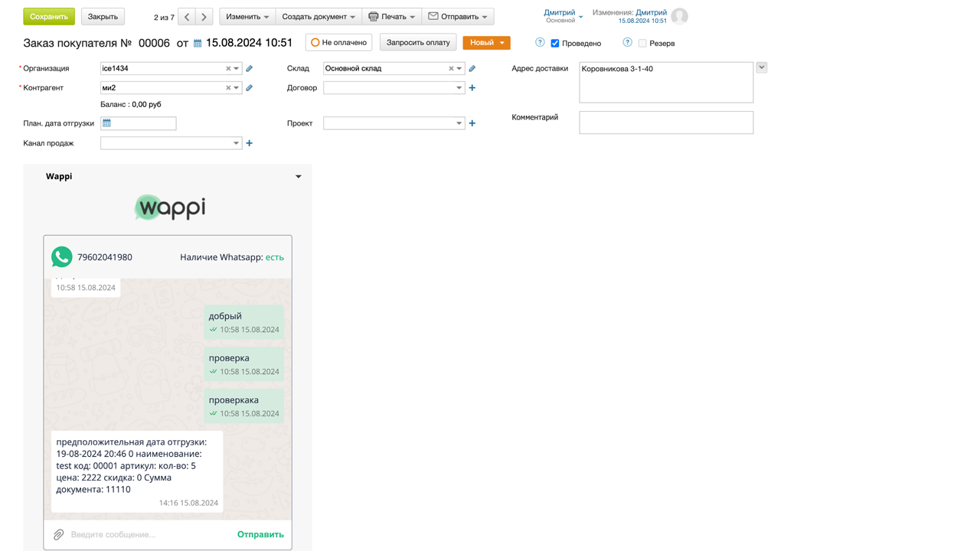This screenshot has width=980, height=551.
Task: Click help icon beside Проведено
Action: tap(540, 43)
